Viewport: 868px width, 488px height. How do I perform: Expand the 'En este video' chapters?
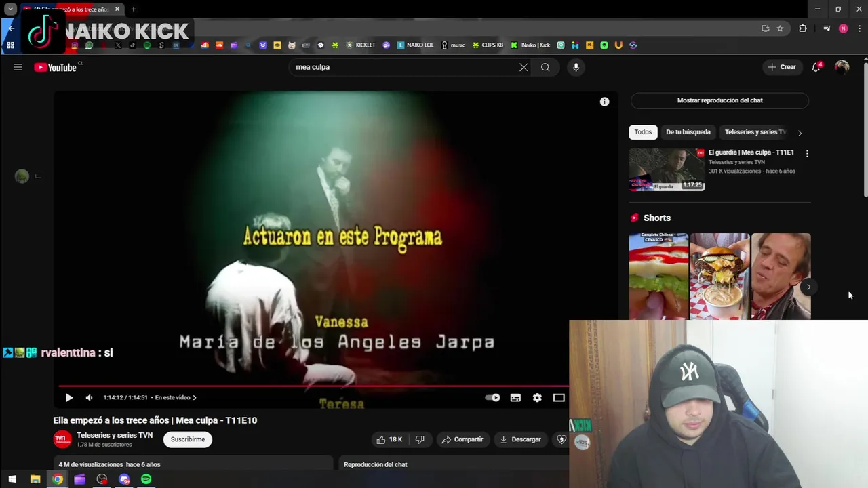176,398
